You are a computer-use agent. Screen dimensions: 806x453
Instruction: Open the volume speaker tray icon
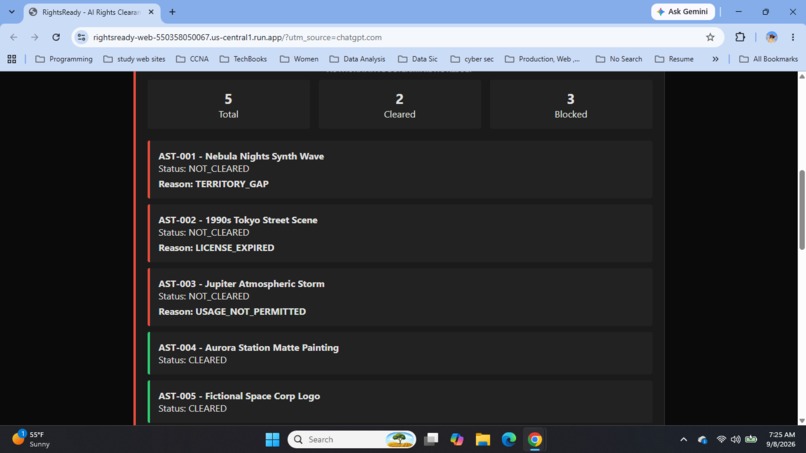[x=736, y=440]
